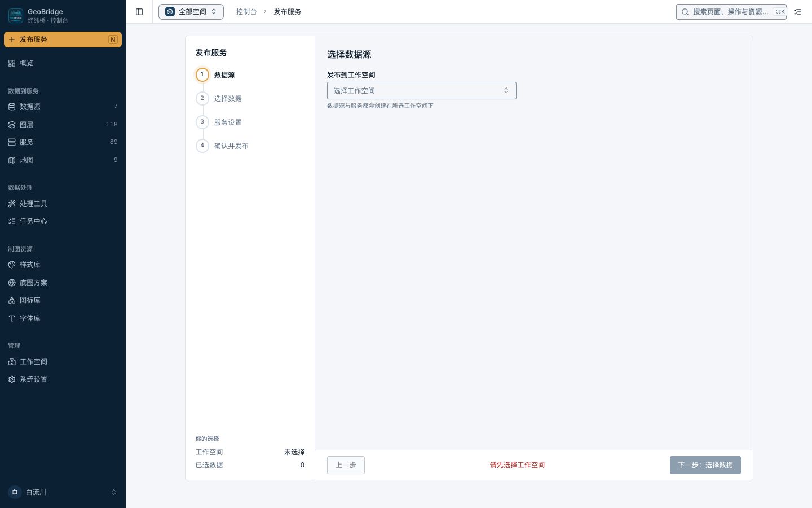Click the 字体库 type icon
Screen dimensions: 812x508
pyautogui.click(x=12, y=318)
